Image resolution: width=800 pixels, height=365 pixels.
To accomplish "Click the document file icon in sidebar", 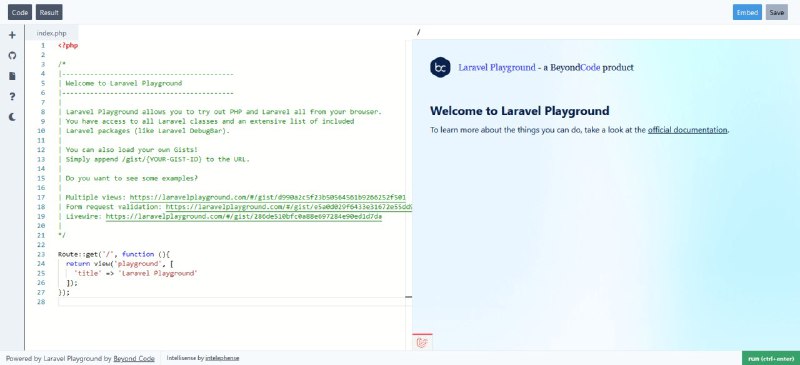I will point(12,76).
